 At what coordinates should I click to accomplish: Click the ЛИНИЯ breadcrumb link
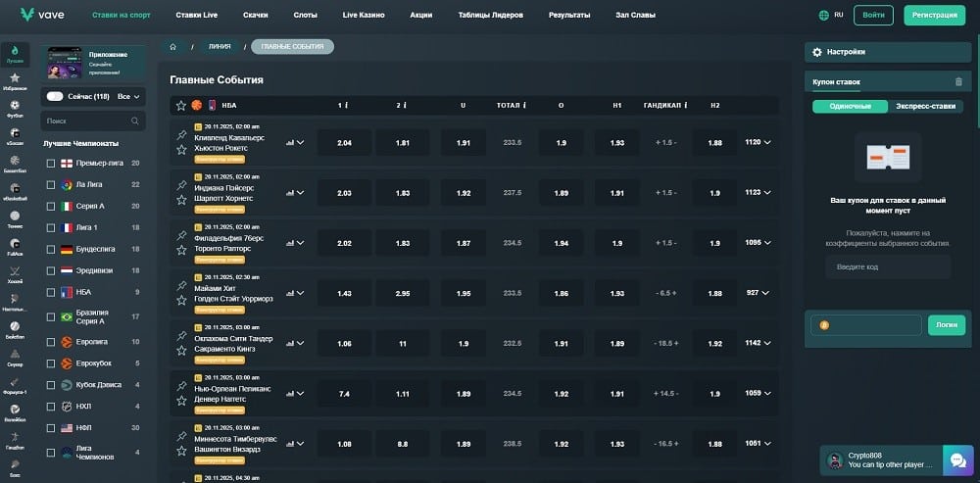tap(220, 47)
